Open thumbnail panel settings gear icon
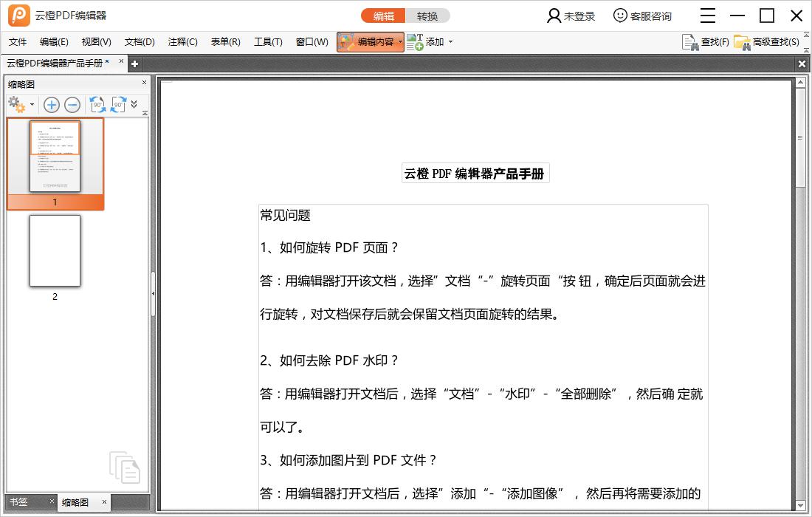The image size is (812, 517). pos(15,104)
